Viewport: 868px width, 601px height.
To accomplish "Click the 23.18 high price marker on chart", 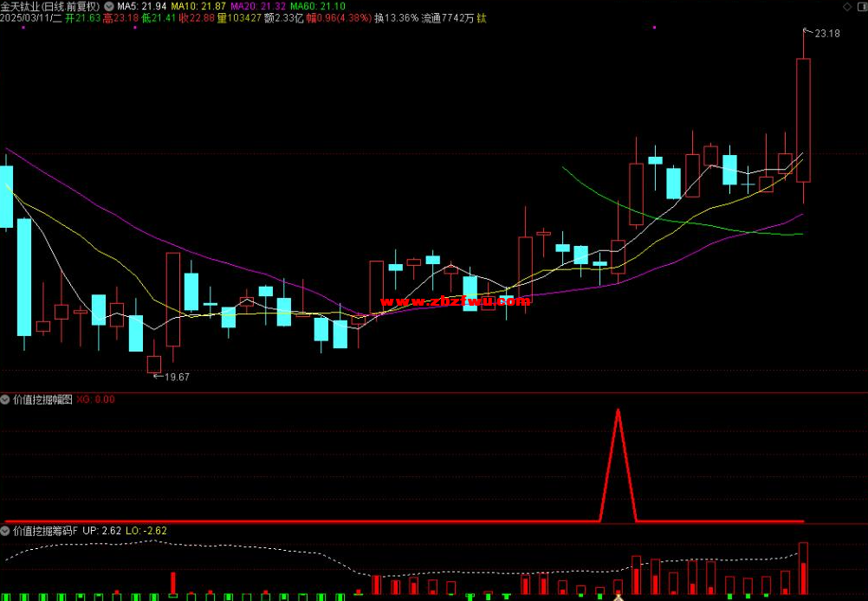I will tap(827, 34).
